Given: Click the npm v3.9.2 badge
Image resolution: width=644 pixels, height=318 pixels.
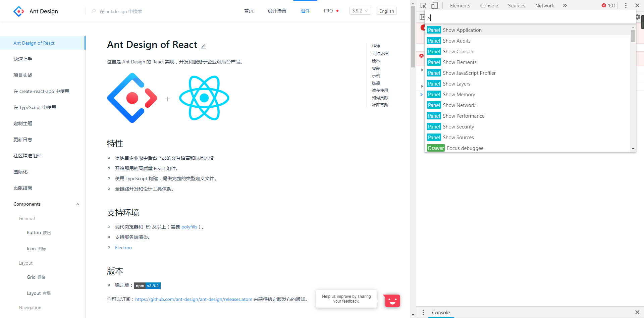Looking at the screenshot, I should coord(147,286).
